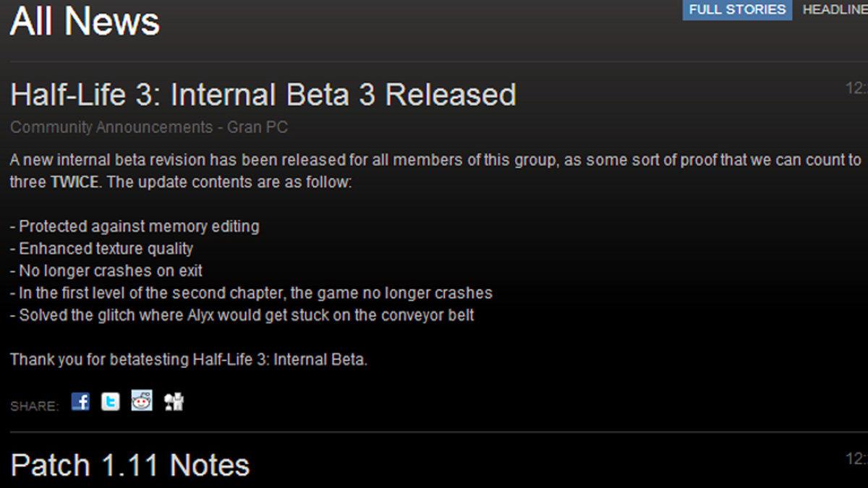Click the no longer crashes on exit line
Image resolution: width=868 pixels, height=488 pixels.
[x=108, y=270]
